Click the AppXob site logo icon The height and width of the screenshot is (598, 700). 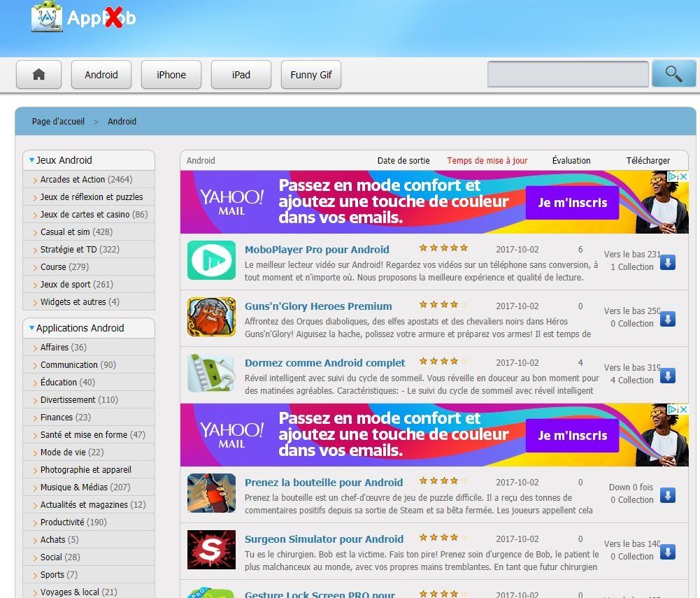46,17
